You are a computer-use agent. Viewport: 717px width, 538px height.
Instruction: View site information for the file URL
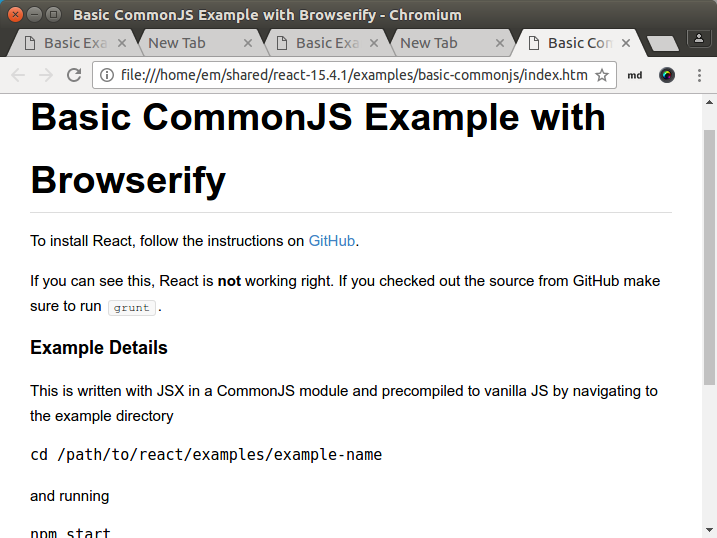[x=107, y=75]
